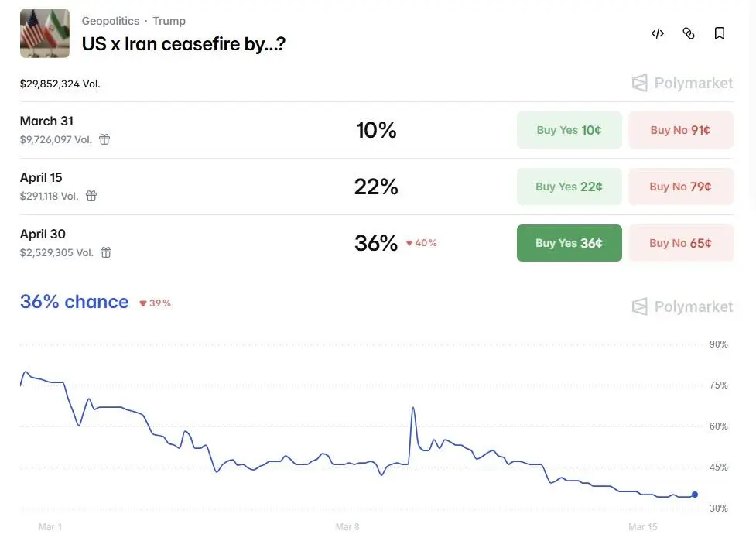Click the US x Iran ceasefire title
Image resolution: width=756 pixels, height=541 pixels.
click(x=183, y=44)
